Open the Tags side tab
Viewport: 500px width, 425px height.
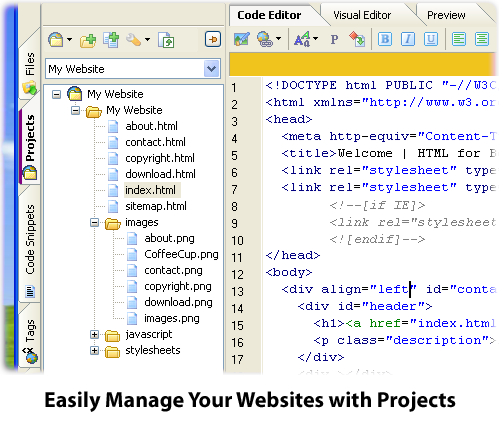(30, 338)
